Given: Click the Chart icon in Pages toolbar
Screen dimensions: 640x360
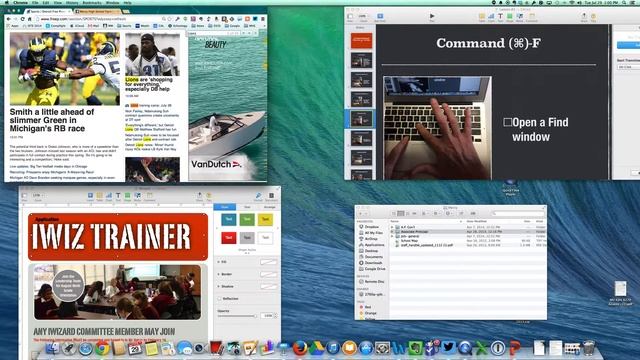Looking at the screenshot, I should click(109, 196).
